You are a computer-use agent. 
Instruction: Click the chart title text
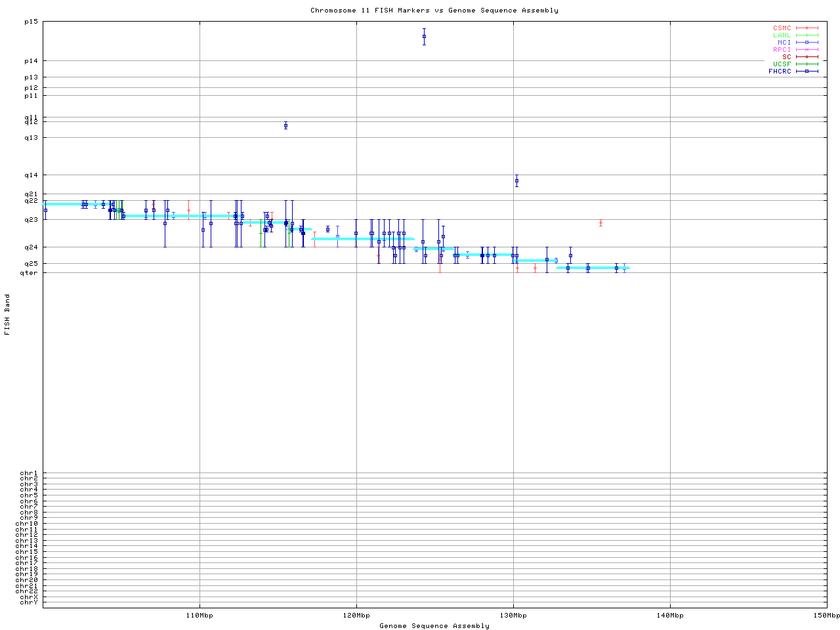(434, 10)
